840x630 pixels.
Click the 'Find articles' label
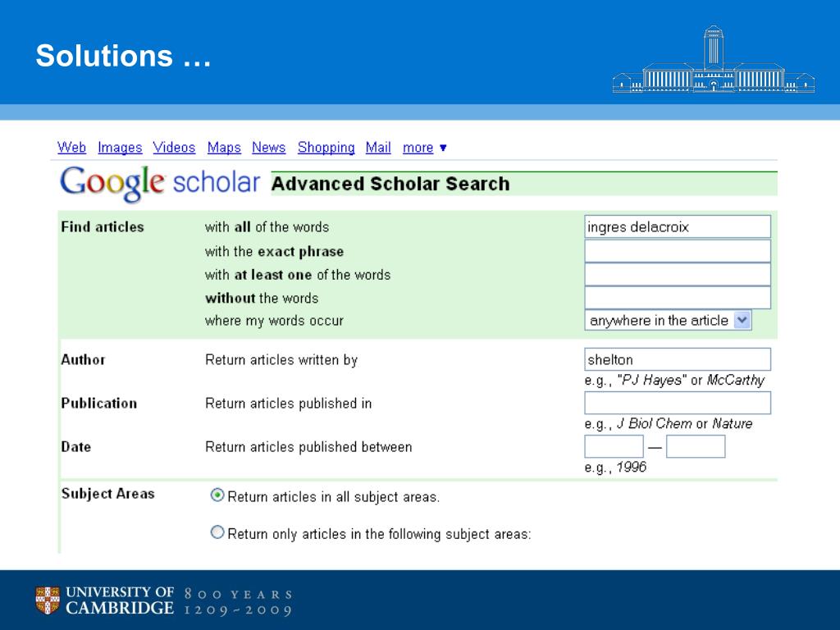tap(103, 227)
